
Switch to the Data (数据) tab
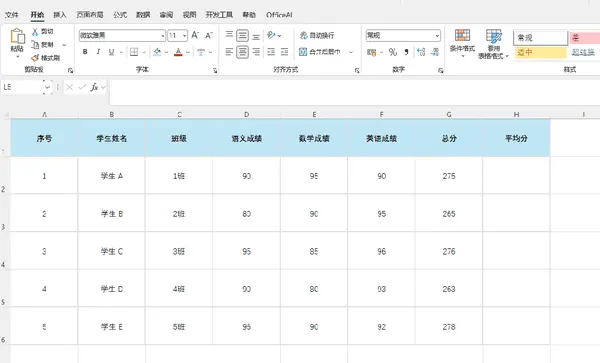pos(143,15)
